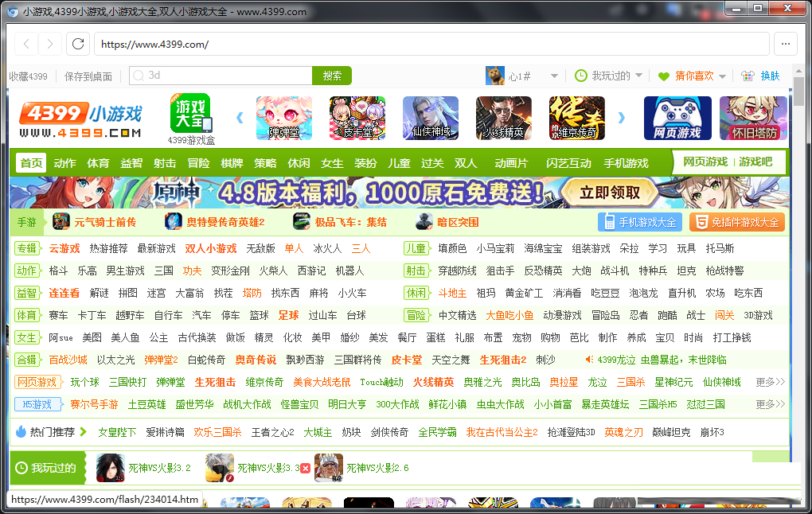Image resolution: width=812 pixels, height=514 pixels.
Task: Select the 仙侠神域 game icon
Action: pos(430,118)
